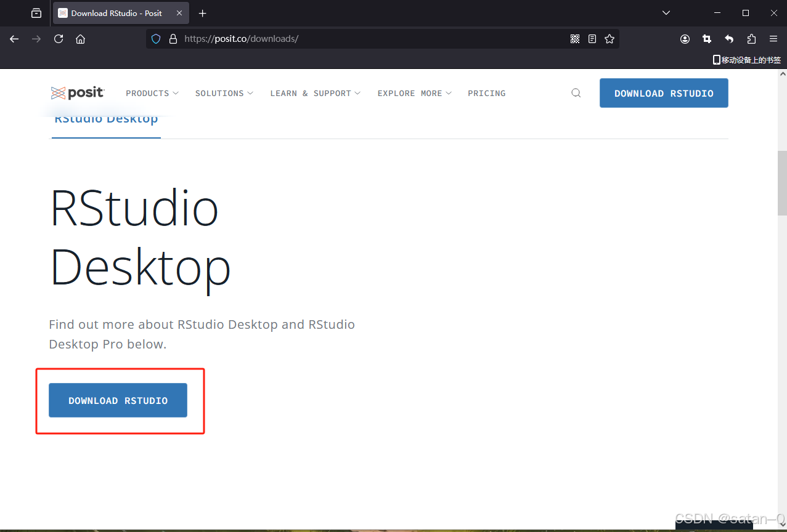View site security padlock information
This screenshot has height=532, width=787.
point(173,39)
